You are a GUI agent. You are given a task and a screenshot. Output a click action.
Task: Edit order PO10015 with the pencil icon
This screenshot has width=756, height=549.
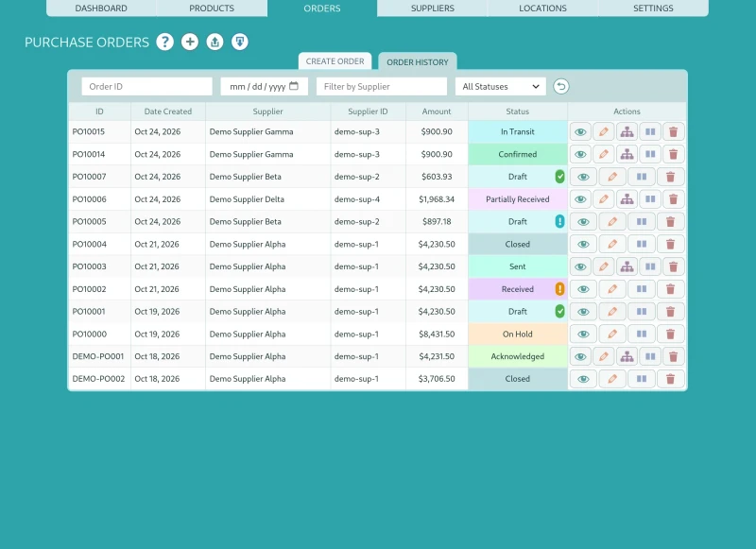[x=604, y=132]
